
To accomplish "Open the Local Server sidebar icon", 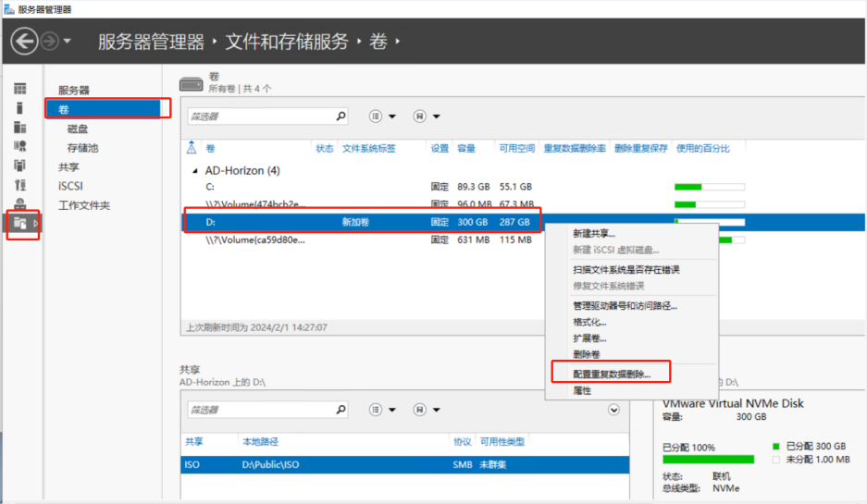I will point(20,108).
